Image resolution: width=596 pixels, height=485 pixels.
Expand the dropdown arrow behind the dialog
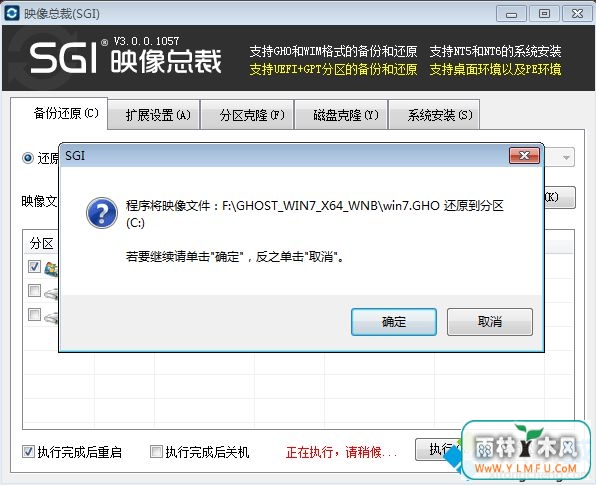coord(566,157)
